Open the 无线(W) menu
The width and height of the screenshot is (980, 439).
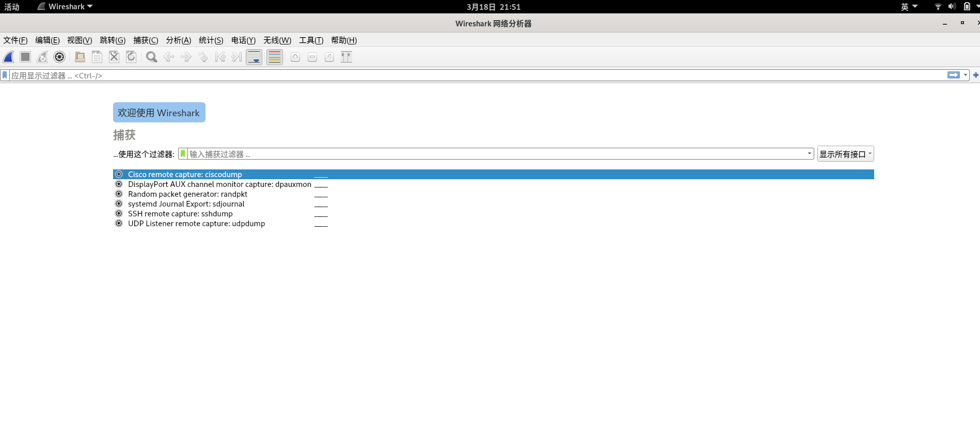[277, 40]
